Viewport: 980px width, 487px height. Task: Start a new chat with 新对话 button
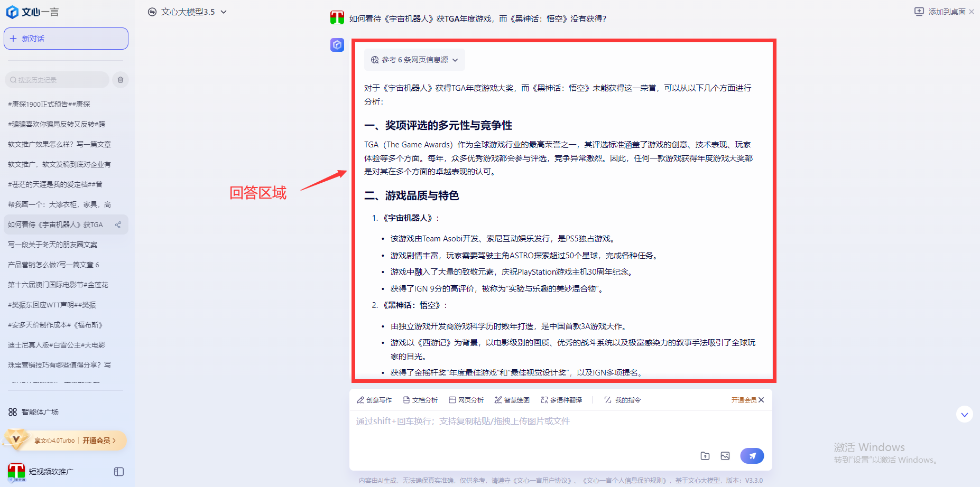(x=66, y=39)
